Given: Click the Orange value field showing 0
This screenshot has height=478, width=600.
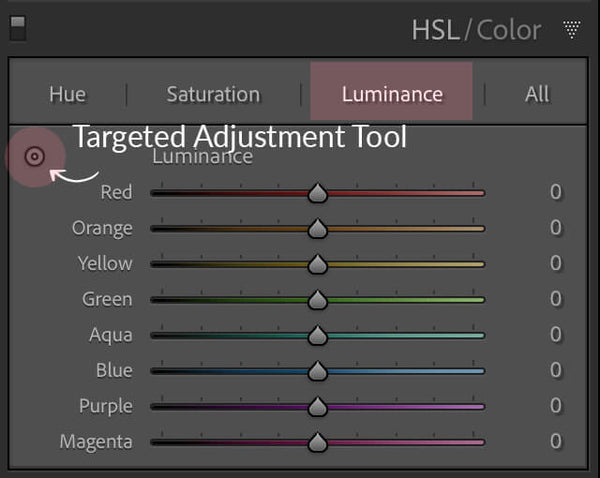Looking at the screenshot, I should tap(556, 227).
